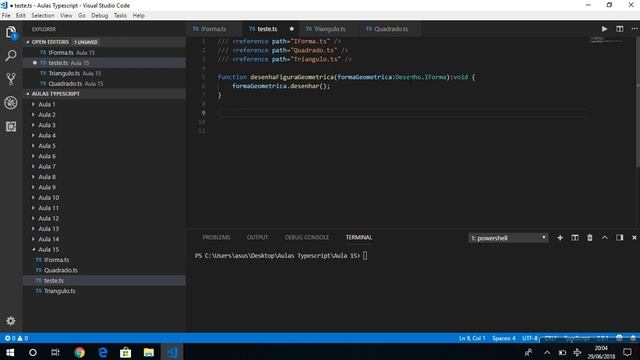Add a new terminal with the plus icon
Image resolution: width=640 pixels, height=360 pixels.
560,238
